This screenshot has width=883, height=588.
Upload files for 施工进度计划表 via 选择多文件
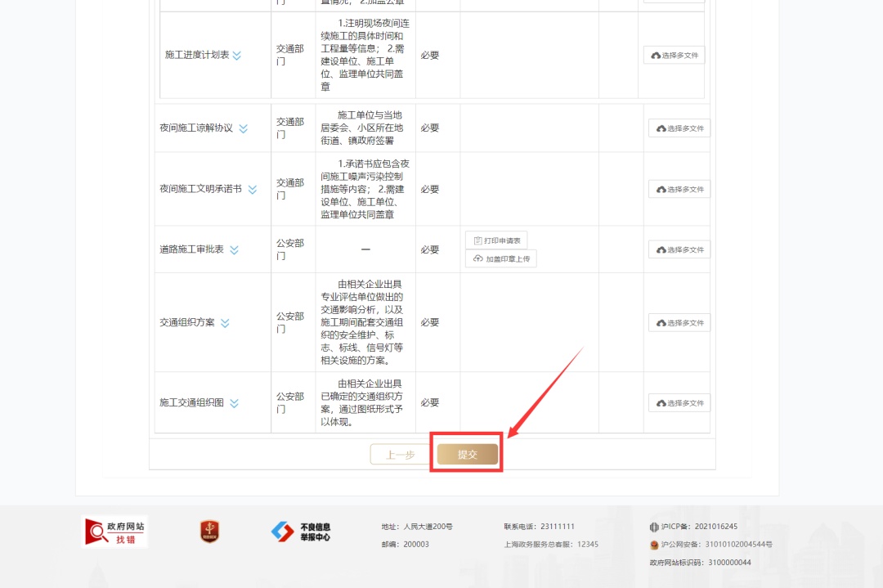(674, 55)
